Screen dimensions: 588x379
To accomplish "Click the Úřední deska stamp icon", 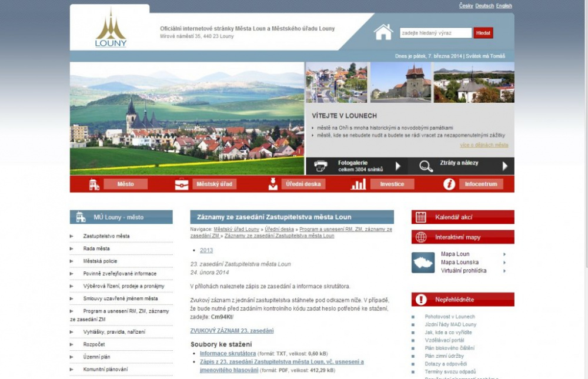I will pyautogui.click(x=273, y=184).
